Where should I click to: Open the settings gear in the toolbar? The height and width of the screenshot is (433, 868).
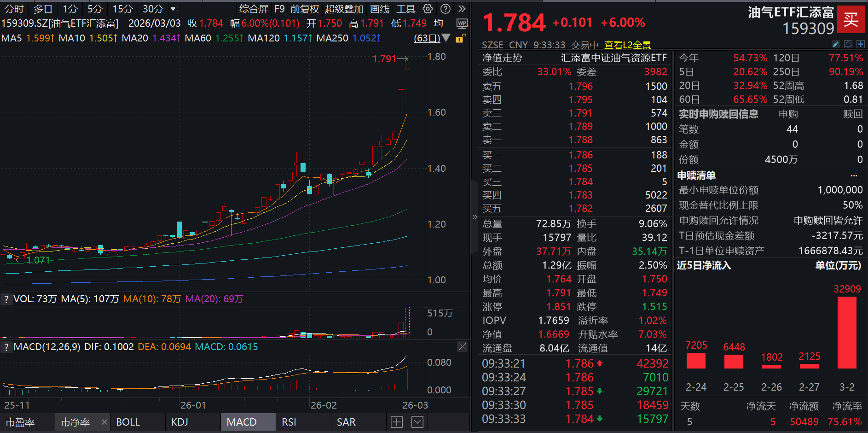428,8
